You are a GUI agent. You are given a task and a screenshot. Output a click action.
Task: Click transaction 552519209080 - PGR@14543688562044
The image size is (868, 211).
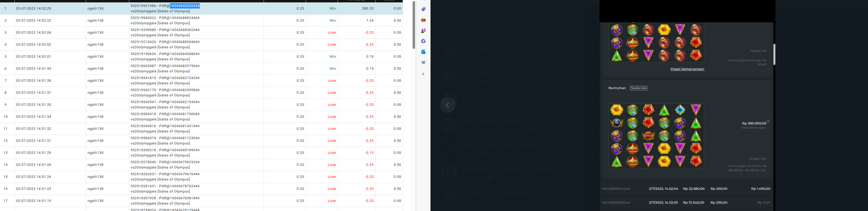(x=165, y=30)
